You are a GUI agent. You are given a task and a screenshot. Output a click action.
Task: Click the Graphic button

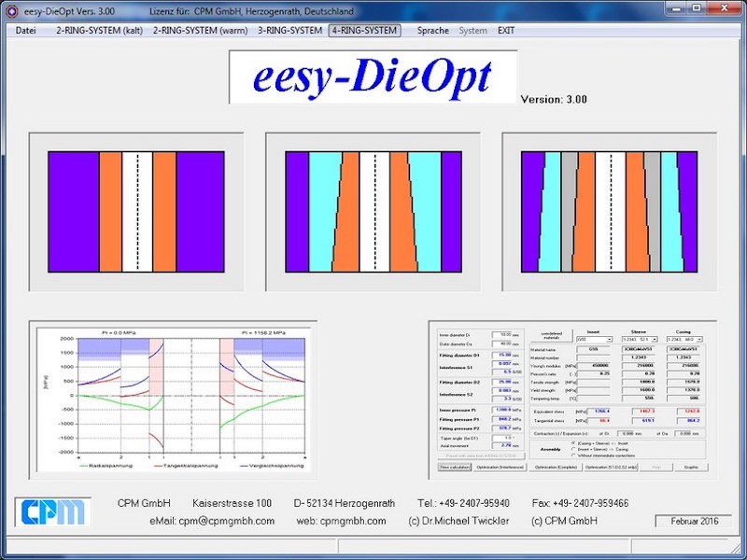[692, 468]
